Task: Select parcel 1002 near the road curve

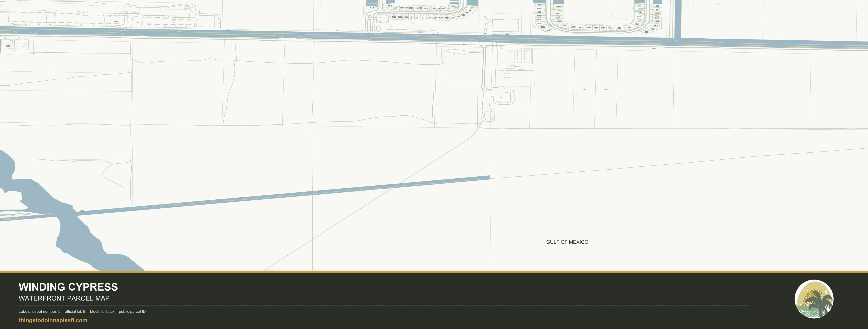Action: (395, 8)
